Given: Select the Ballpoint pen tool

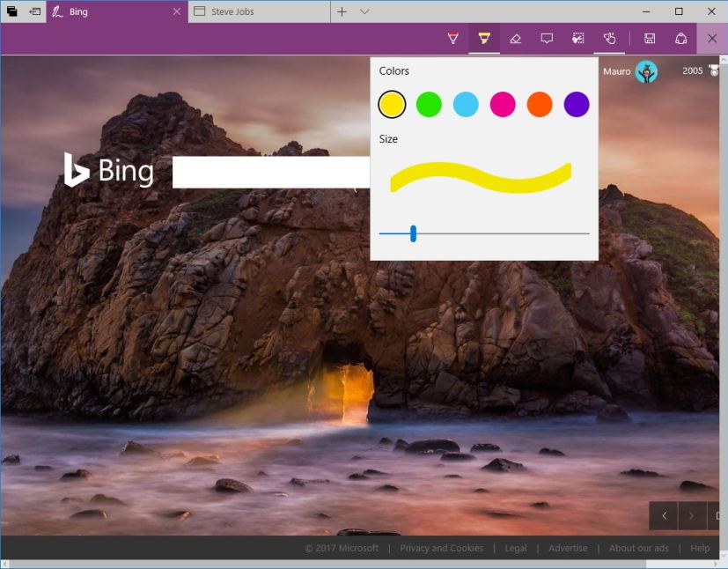Looking at the screenshot, I should point(452,38).
